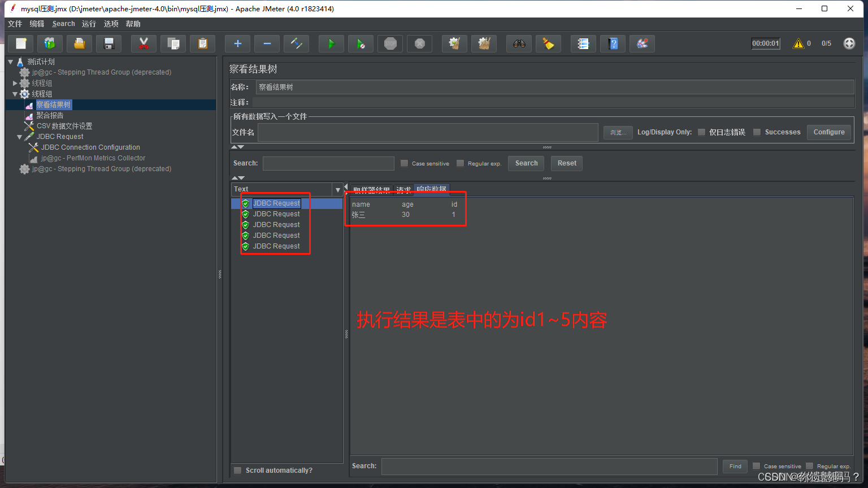Collapse the 测试计划 root node

10,62
